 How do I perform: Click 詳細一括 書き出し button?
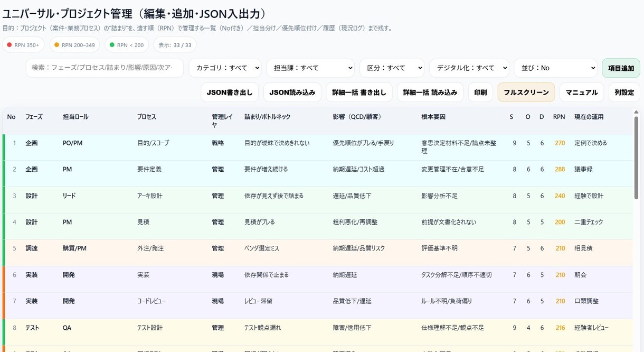[x=359, y=92]
